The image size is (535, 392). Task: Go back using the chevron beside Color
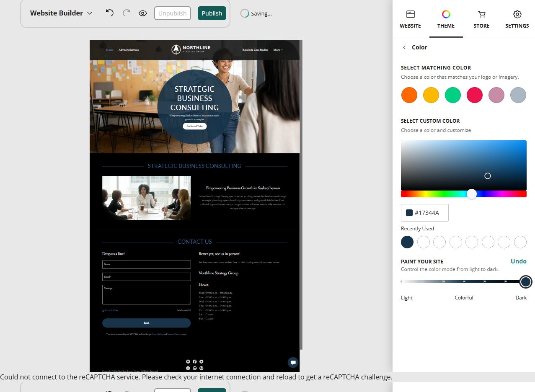click(x=404, y=47)
